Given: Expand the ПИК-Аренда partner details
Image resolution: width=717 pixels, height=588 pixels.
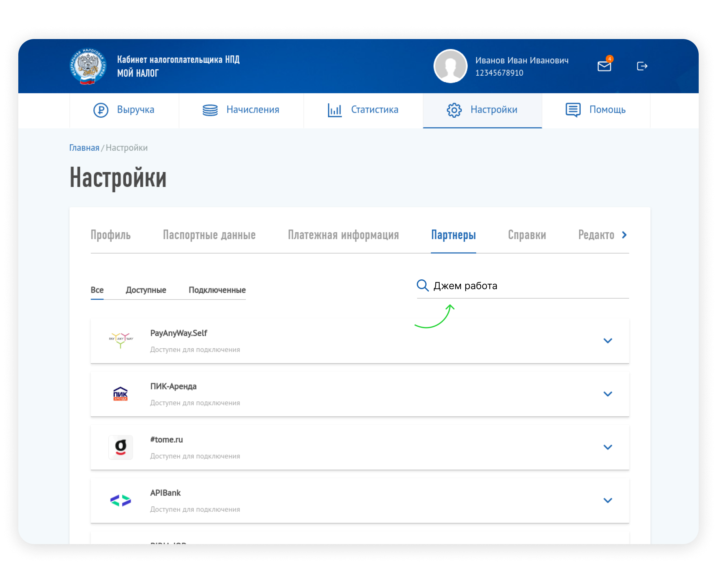Looking at the screenshot, I should [607, 394].
